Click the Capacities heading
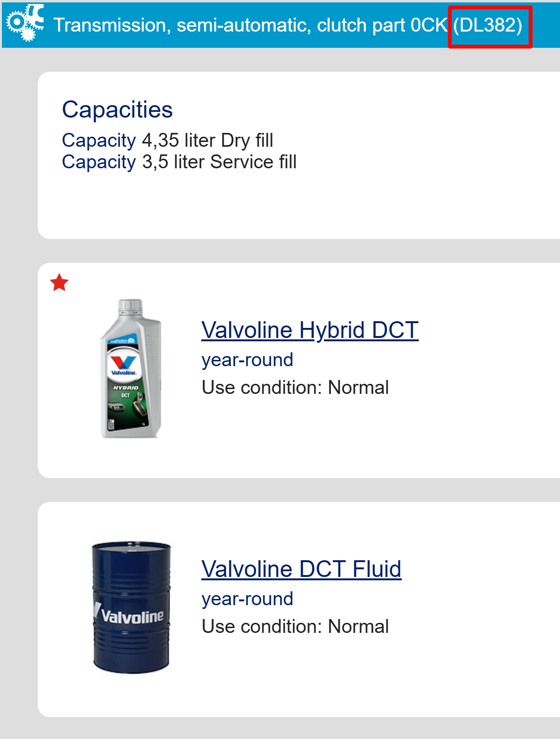 tap(118, 109)
